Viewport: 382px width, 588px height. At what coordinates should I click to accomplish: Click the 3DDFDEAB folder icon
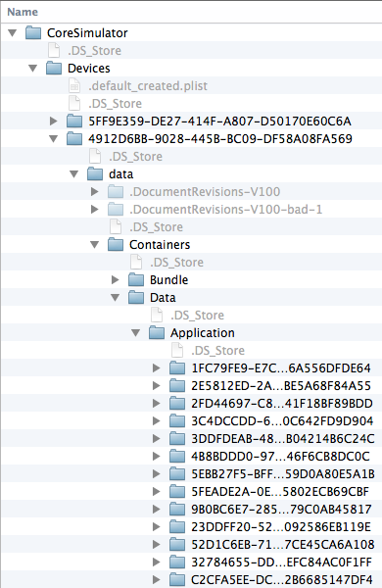pyautogui.click(x=177, y=438)
